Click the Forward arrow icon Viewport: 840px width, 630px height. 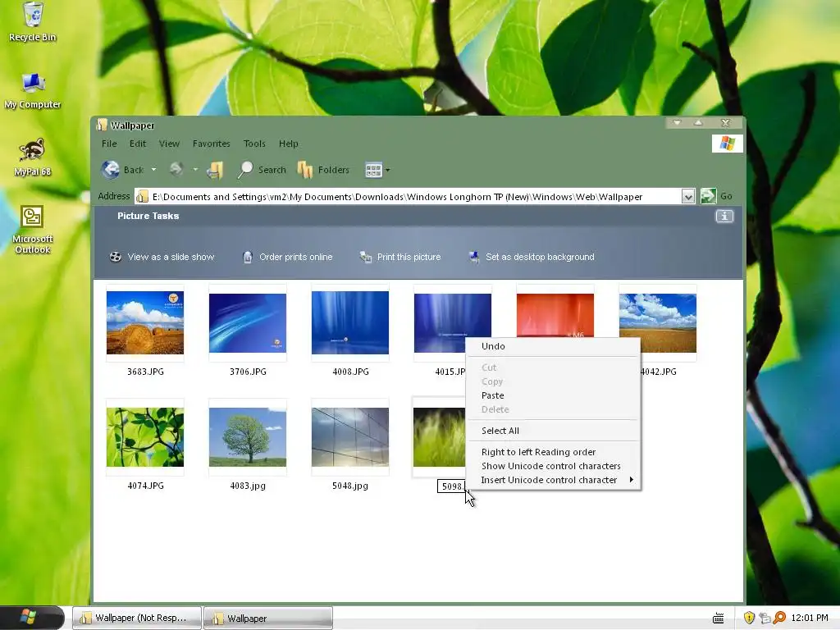pyautogui.click(x=176, y=169)
